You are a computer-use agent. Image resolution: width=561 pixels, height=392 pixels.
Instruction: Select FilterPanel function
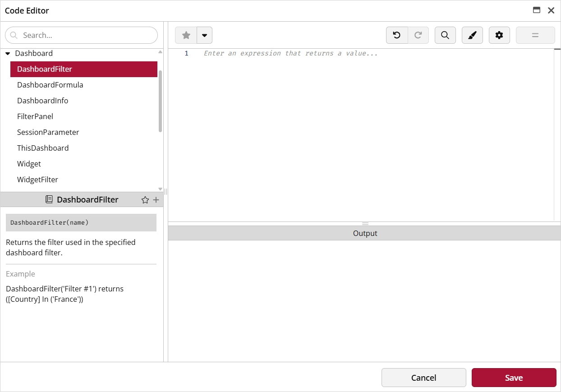[x=84, y=116]
